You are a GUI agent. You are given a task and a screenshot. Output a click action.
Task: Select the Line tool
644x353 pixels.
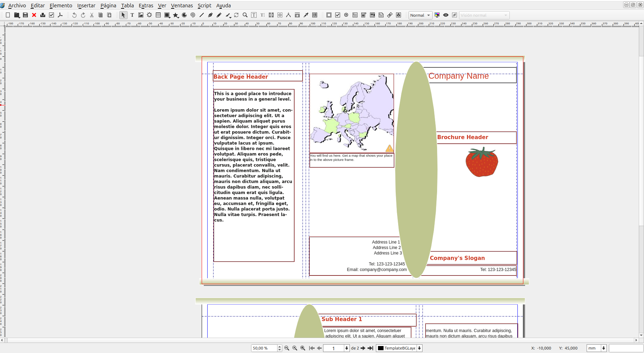pyautogui.click(x=202, y=15)
